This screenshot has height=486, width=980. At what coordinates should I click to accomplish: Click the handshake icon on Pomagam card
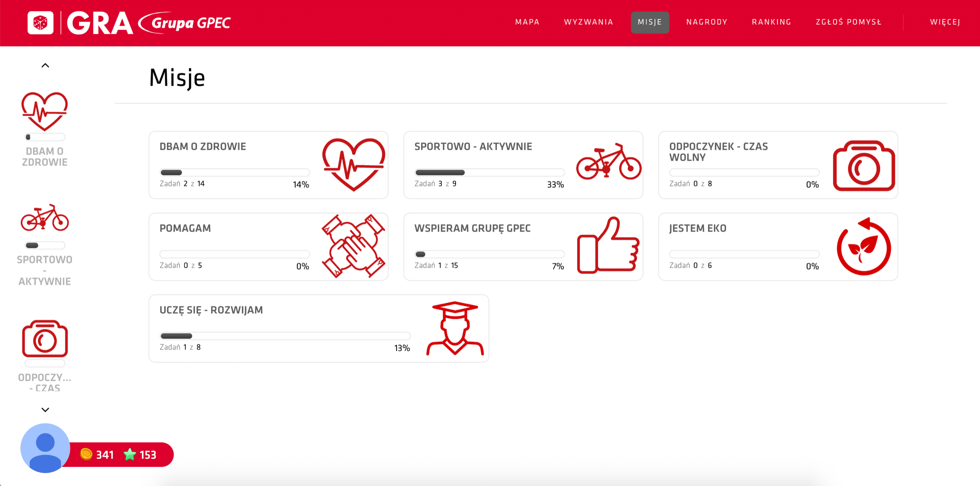tap(353, 246)
